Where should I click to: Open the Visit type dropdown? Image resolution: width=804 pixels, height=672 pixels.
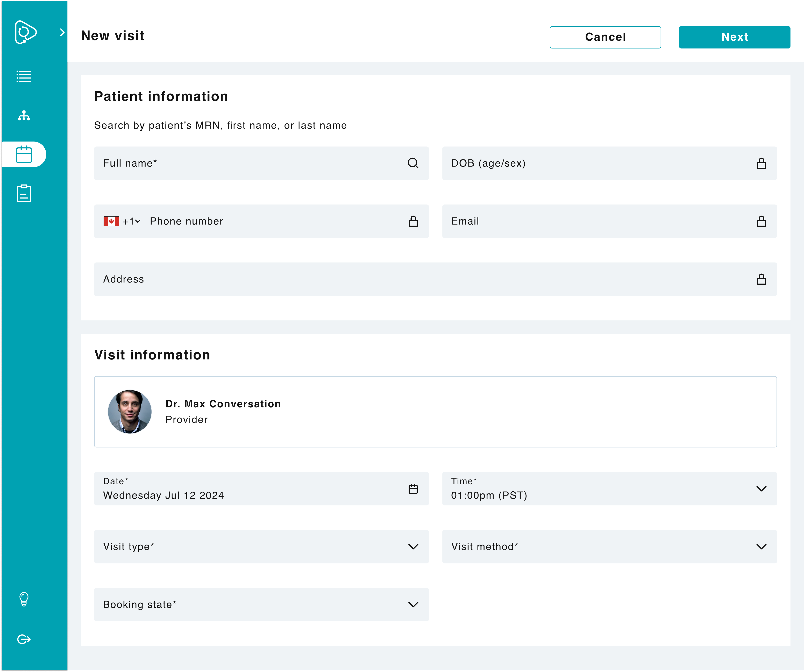pos(413,546)
